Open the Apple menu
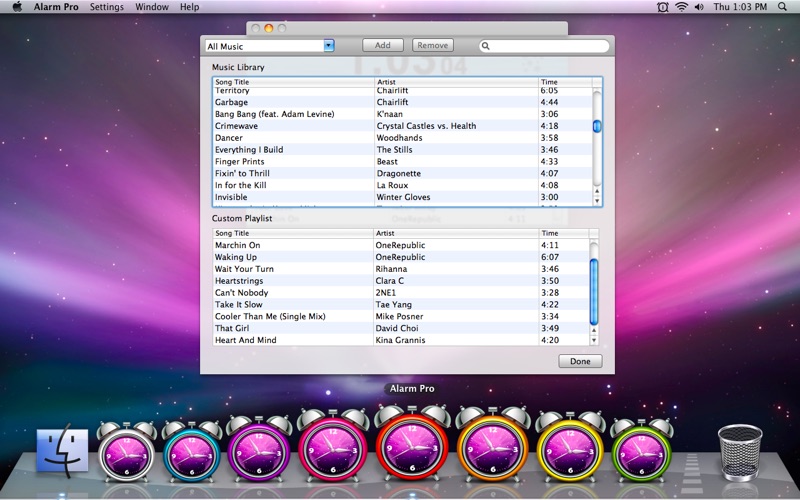Screen dimensions: 800x500 17,7
